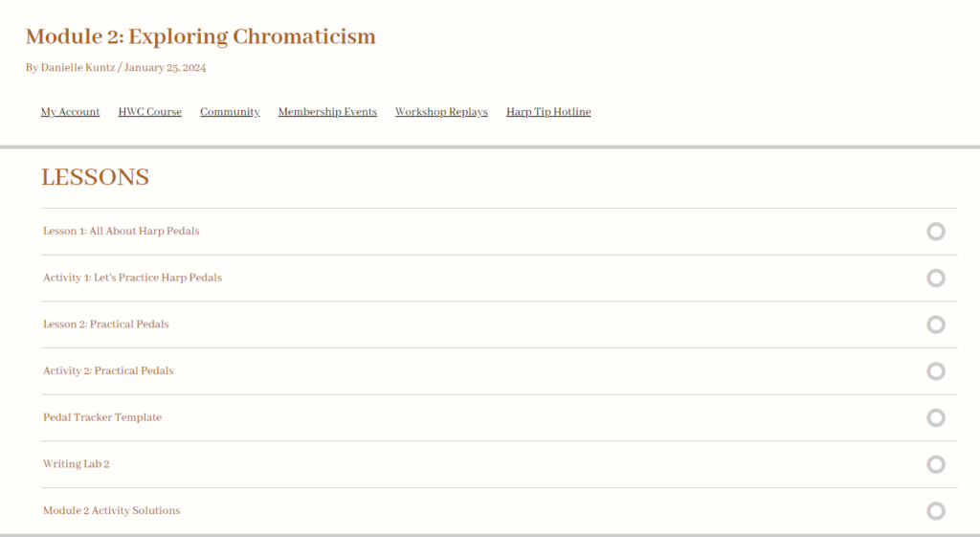Open Activity 2: Practical Pedals link
Viewport: 980px width, 537px height.
108,371
